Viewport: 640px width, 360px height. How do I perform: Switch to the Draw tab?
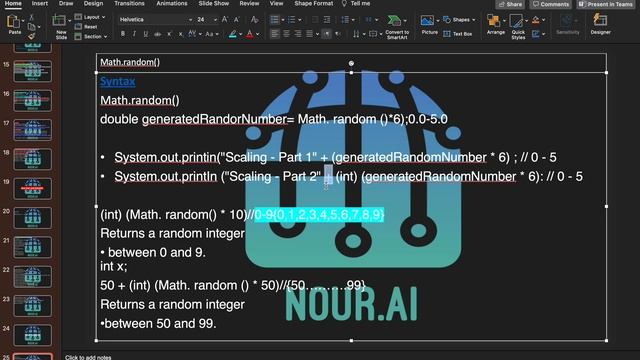point(66,3)
